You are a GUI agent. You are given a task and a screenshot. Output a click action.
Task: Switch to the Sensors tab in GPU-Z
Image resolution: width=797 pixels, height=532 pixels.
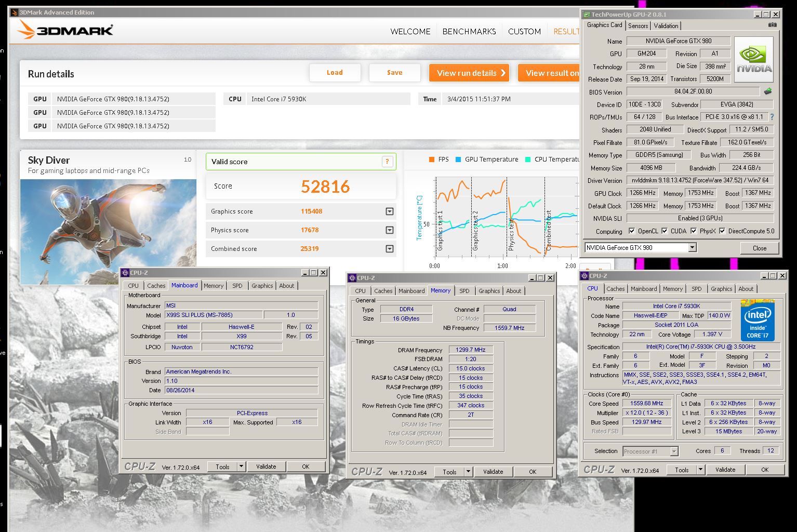(638, 25)
